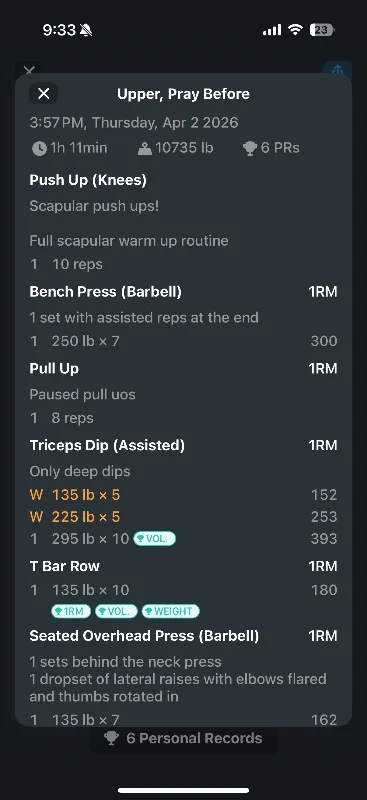367x800 pixels.
Task: Tap the 6 Personal Records button
Action: point(184,738)
